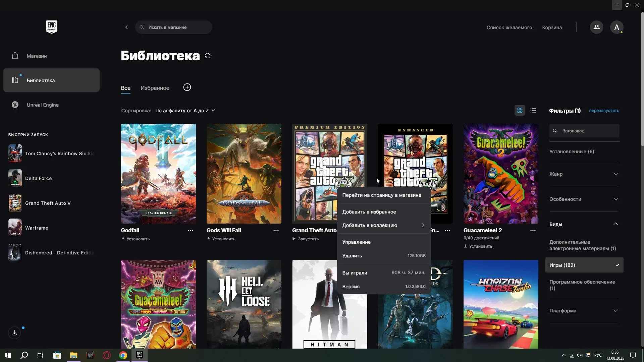Enable the Установленные (6) filter
Screen dimensions: 644x362
coord(572,151)
